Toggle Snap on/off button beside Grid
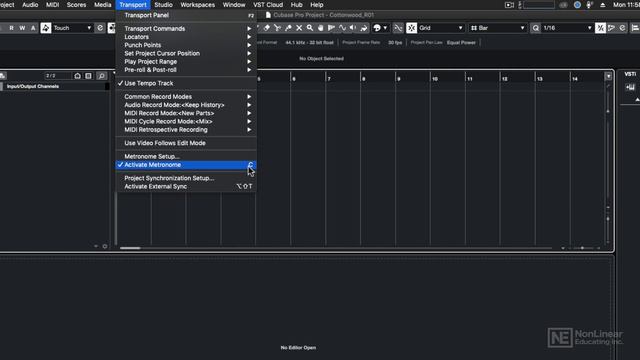 [x=411, y=28]
